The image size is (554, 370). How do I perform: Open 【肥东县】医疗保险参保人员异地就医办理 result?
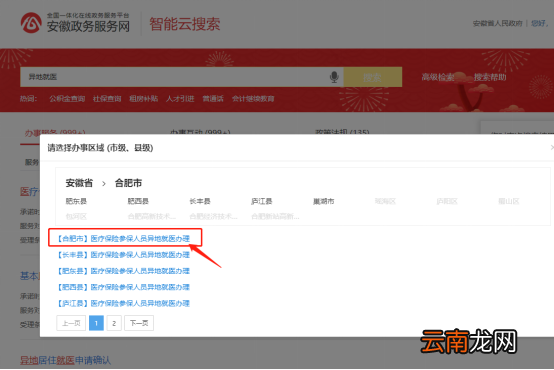[x=124, y=271]
